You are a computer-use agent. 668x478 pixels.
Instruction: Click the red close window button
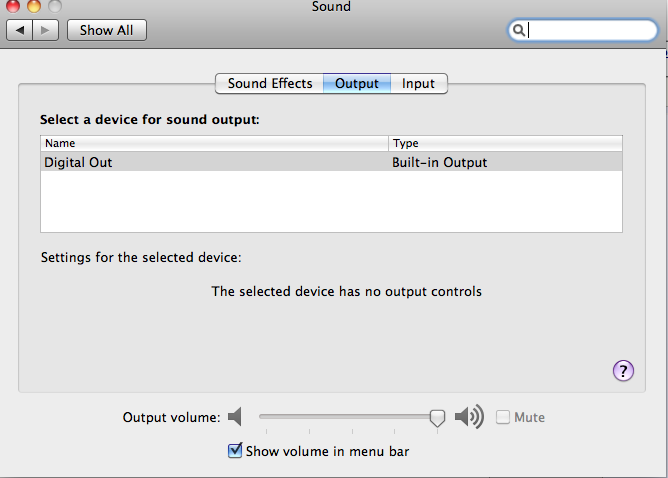[x=13, y=6]
